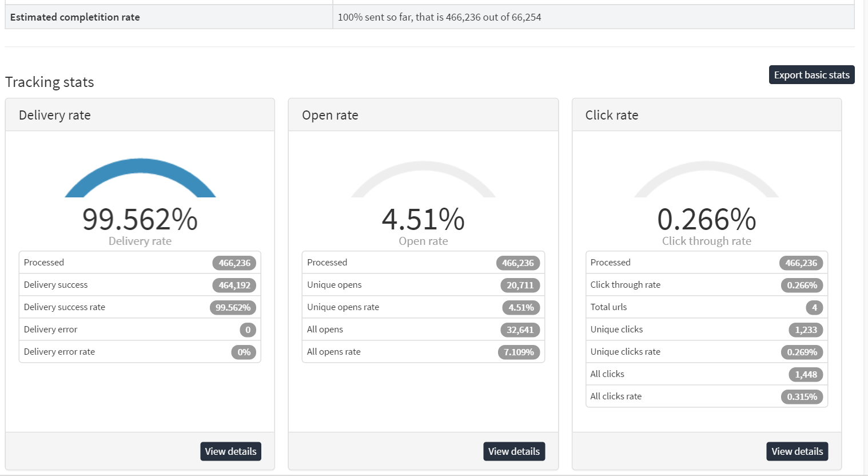Click the 99.562% delivery rate headline
868x476 pixels.
point(140,219)
